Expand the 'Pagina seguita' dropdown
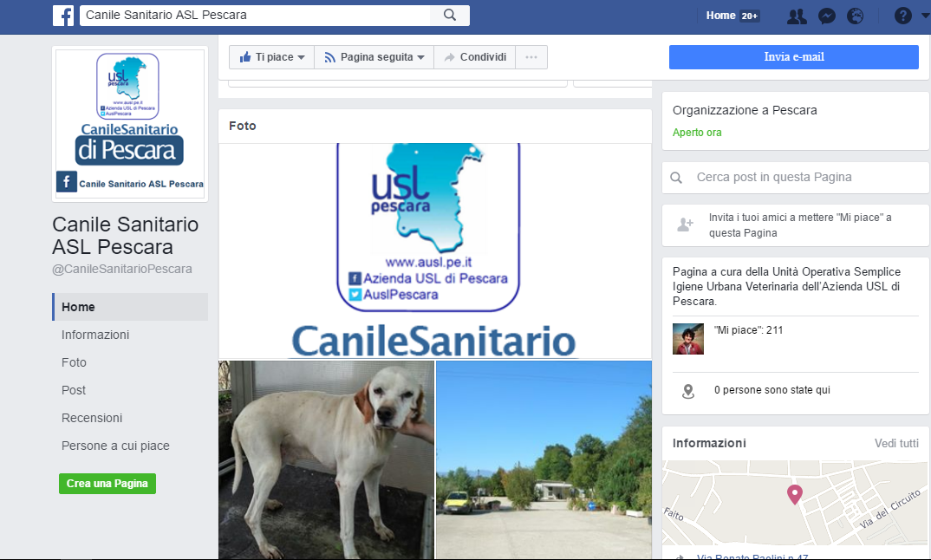This screenshot has height=560, width=931. point(374,57)
